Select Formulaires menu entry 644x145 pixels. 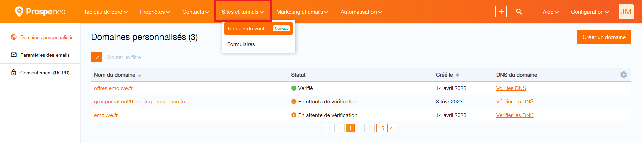(241, 44)
